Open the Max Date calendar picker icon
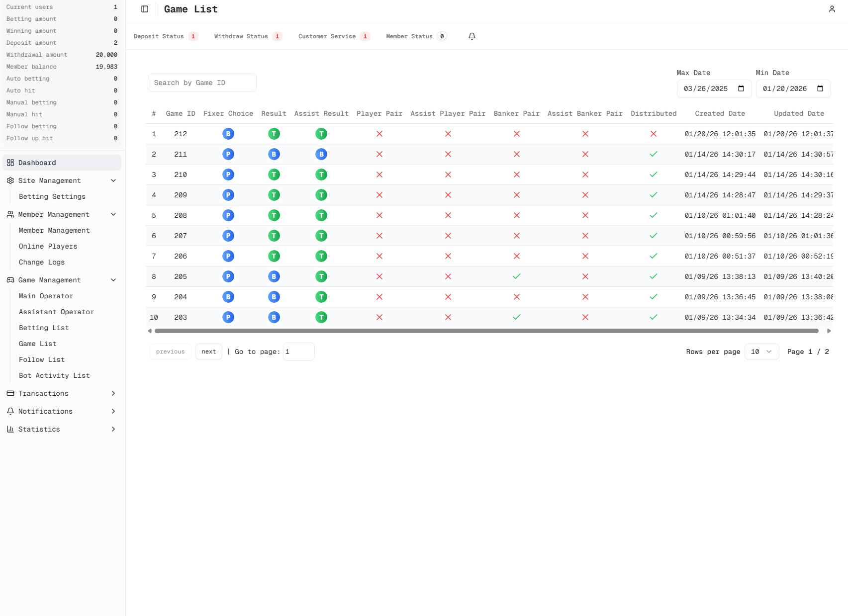The width and height of the screenshot is (848, 616). (x=741, y=88)
